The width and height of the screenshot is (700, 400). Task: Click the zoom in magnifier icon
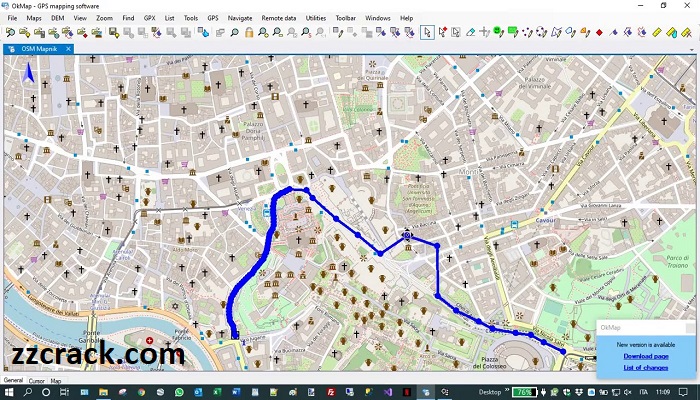click(263, 32)
